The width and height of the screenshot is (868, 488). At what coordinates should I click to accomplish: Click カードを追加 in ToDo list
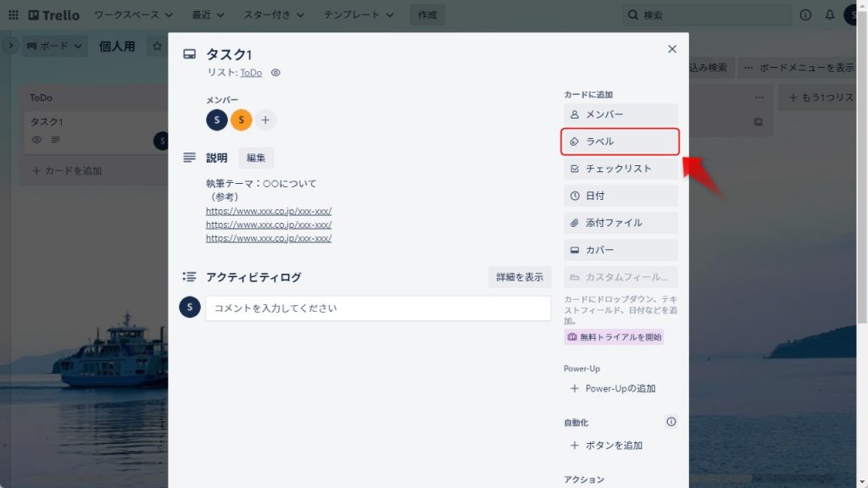(x=67, y=171)
